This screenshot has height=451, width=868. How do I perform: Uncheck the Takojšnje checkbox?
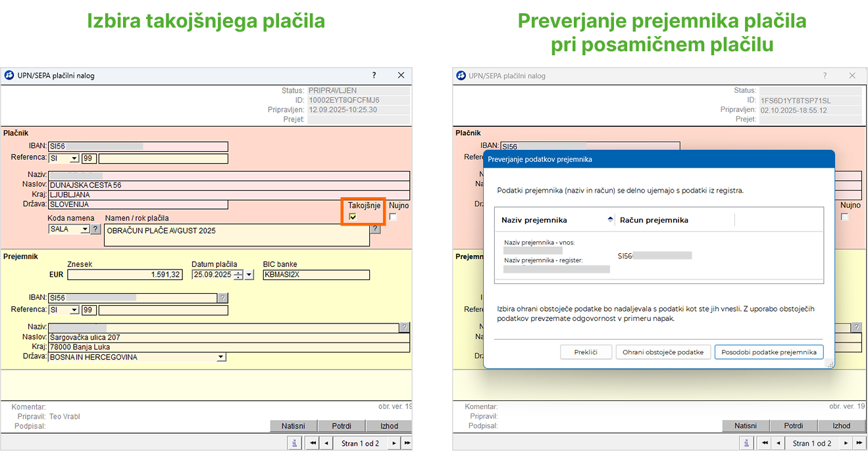(x=353, y=217)
